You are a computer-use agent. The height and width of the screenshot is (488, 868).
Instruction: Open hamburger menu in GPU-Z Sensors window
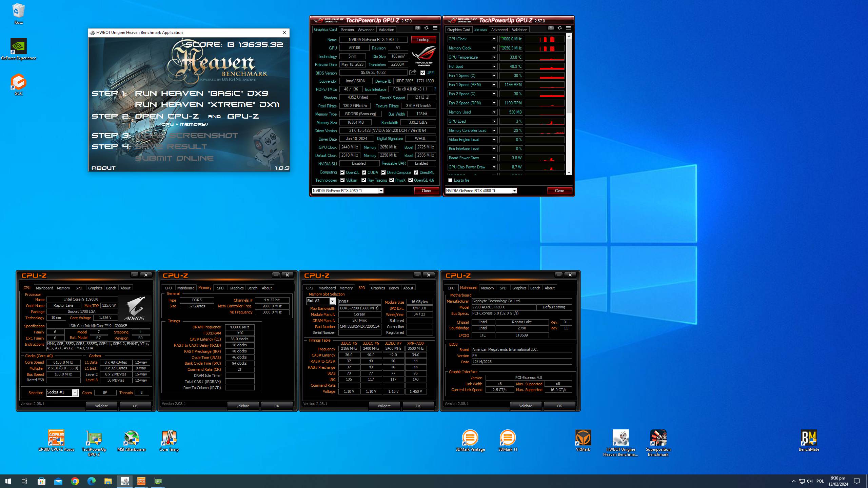pos(568,28)
